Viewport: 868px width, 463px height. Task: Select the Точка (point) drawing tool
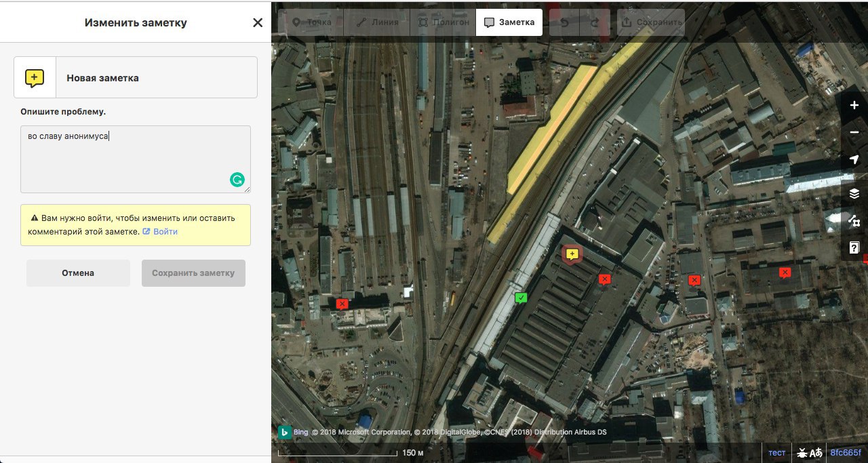(311, 22)
